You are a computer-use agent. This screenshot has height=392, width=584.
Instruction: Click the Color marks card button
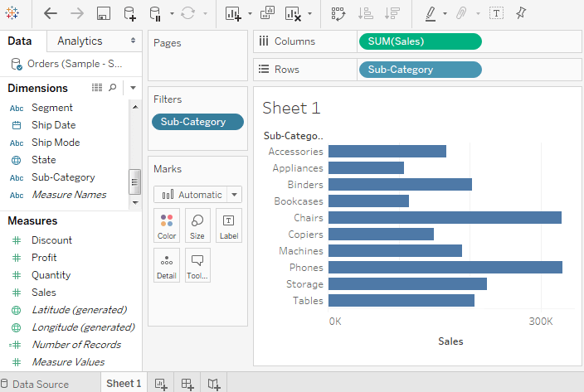click(x=167, y=225)
